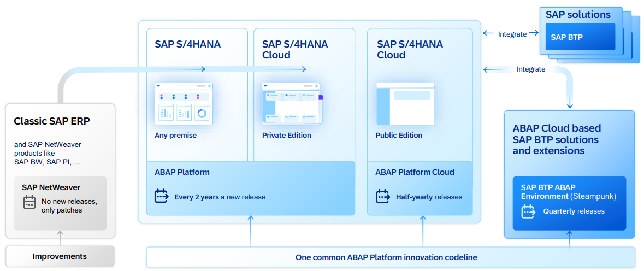Image resolution: width=644 pixels, height=271 pixels.
Task: Click the calendar icon next to 'Half-yearly releases'
Action: click(x=383, y=196)
